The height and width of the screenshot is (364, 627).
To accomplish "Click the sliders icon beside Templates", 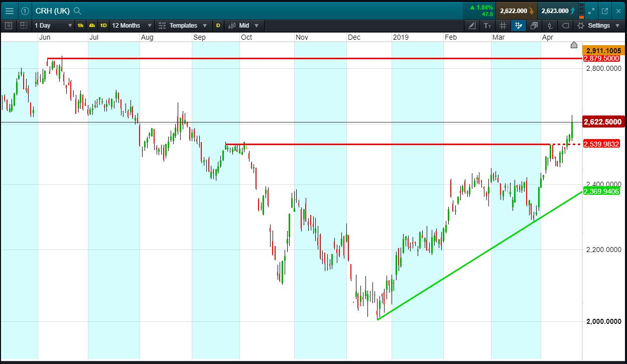I will pyautogui.click(x=162, y=25).
